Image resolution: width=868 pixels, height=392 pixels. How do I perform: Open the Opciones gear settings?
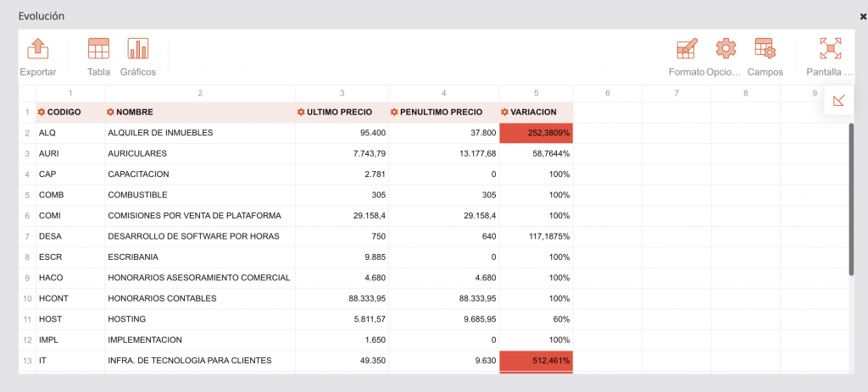click(x=725, y=49)
